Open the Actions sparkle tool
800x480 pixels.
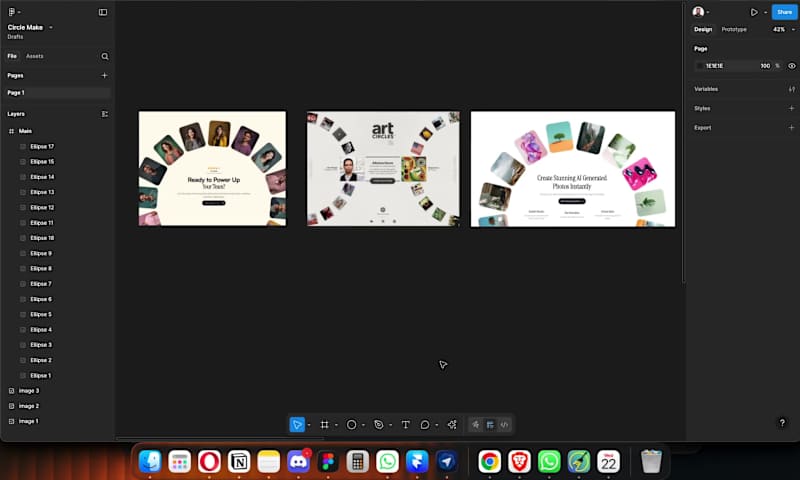click(x=452, y=424)
